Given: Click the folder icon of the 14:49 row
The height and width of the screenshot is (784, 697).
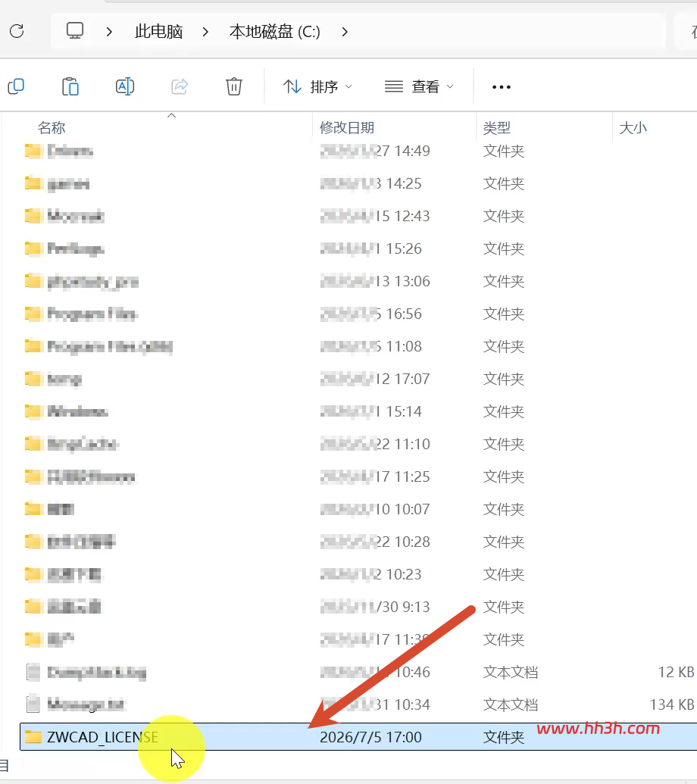Looking at the screenshot, I should coord(33,151).
